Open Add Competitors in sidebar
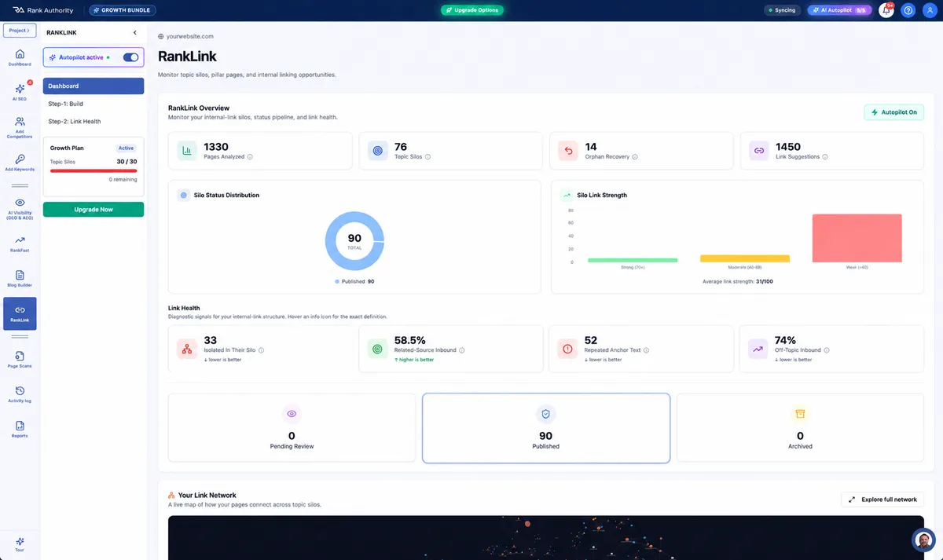 point(20,127)
